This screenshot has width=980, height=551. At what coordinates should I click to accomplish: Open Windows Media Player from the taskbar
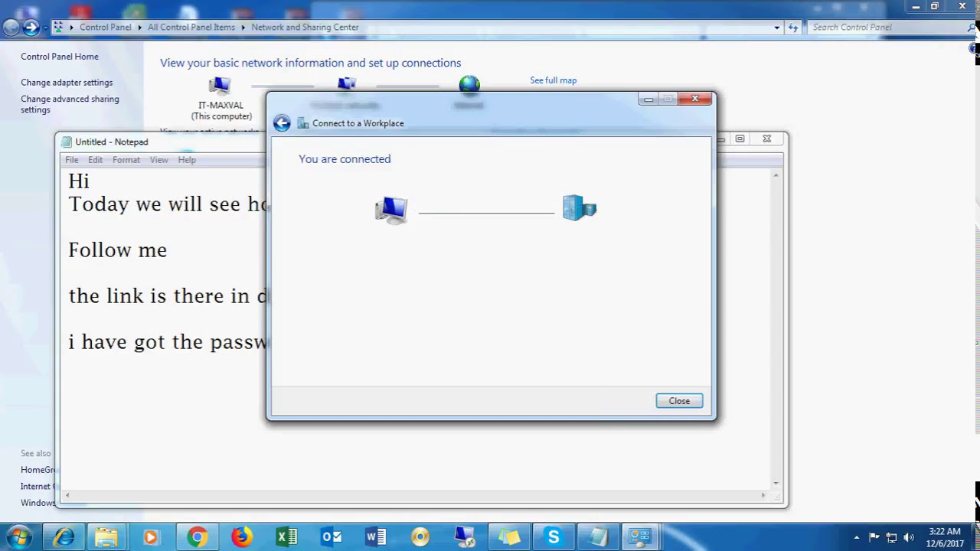pyautogui.click(x=150, y=537)
